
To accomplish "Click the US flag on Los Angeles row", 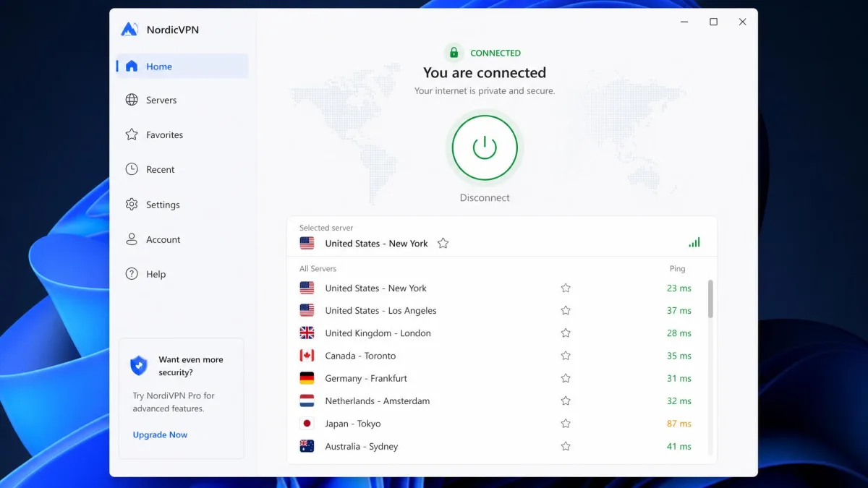I will click(x=307, y=310).
